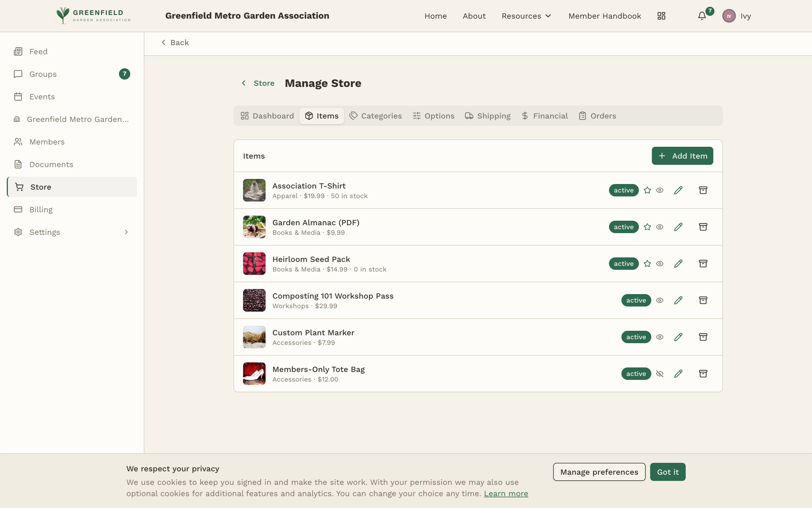Click the active badge on Association T-Shirt

[623, 190]
